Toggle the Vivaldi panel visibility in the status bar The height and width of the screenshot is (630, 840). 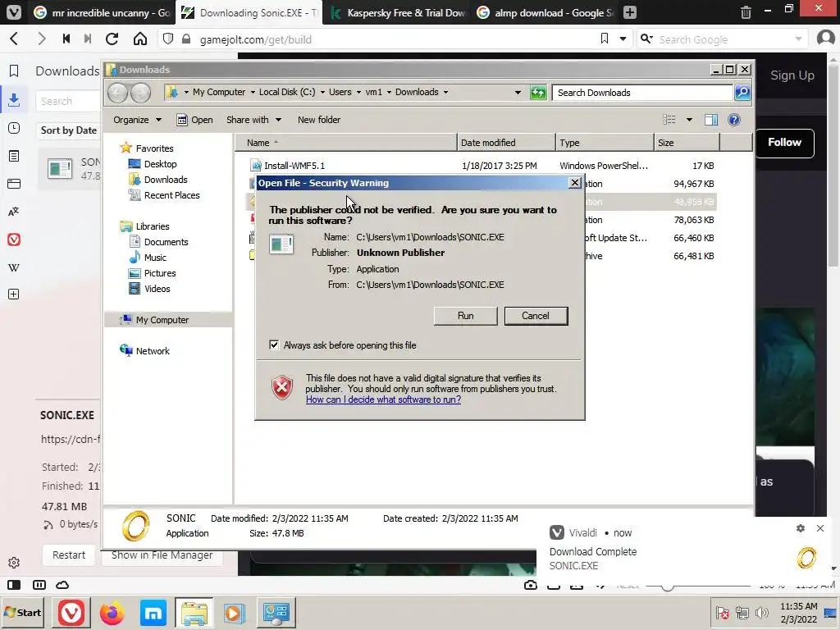14,584
